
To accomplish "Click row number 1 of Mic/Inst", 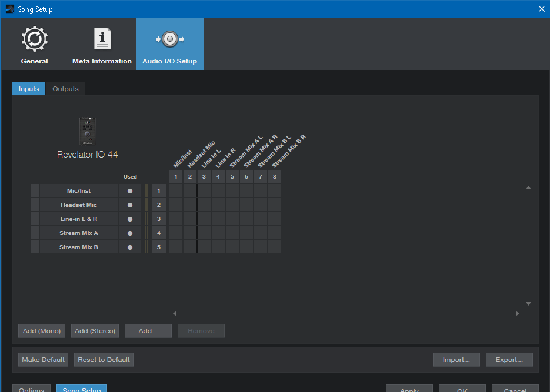I will 159,190.
